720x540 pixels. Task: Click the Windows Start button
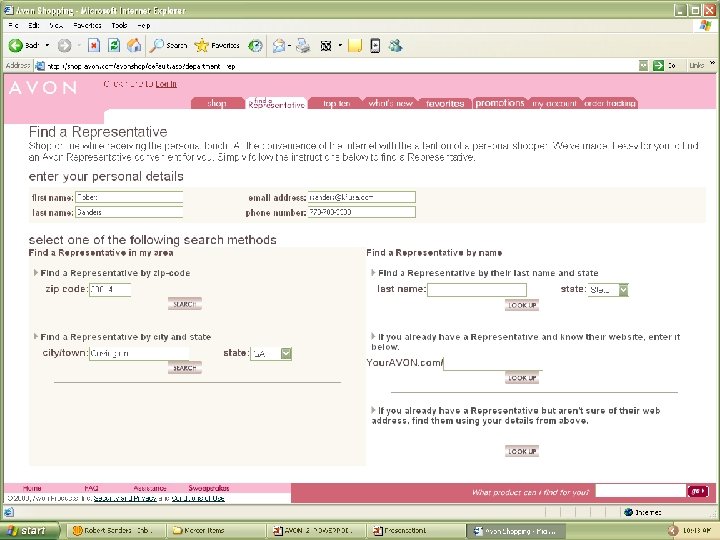click(x=30, y=531)
